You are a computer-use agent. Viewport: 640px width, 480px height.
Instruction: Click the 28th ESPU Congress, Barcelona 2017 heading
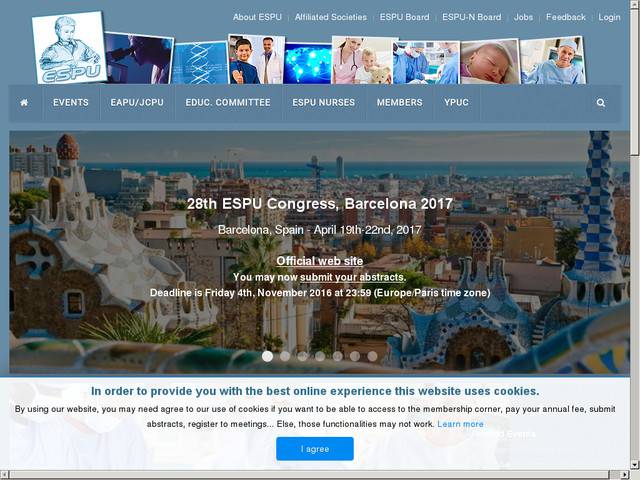tap(320, 204)
